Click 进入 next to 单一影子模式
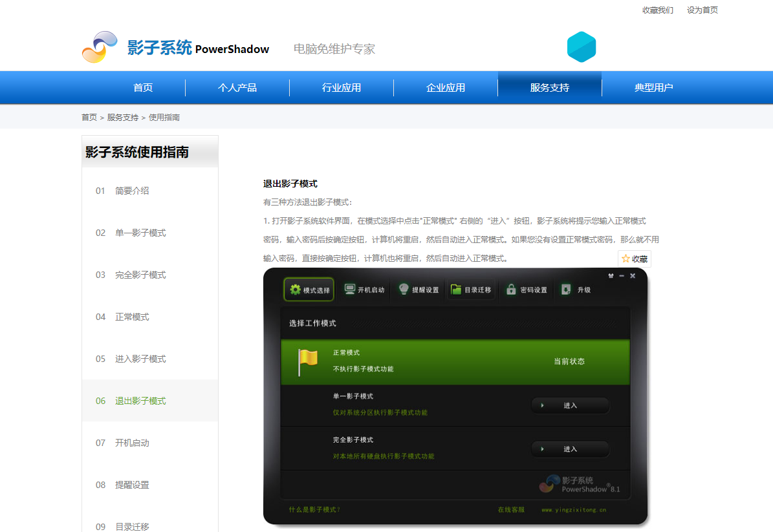773x532 pixels. tap(570, 405)
